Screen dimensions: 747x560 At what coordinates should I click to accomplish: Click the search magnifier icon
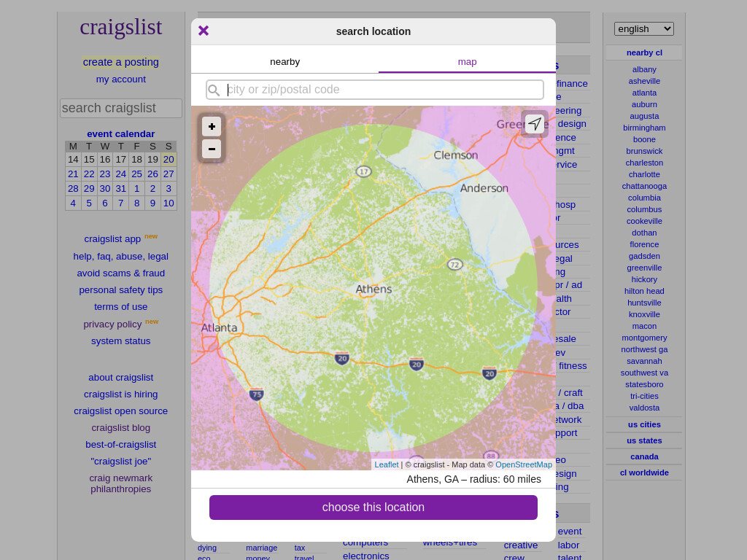coord(214,90)
